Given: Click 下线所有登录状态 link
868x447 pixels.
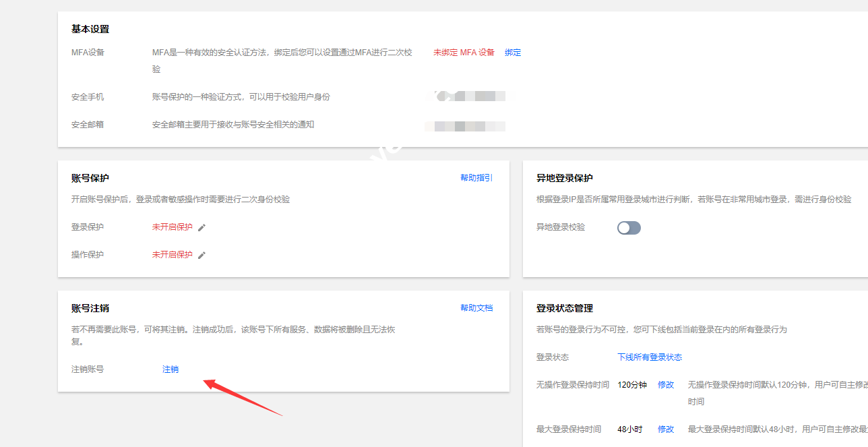Looking at the screenshot, I should [x=650, y=357].
